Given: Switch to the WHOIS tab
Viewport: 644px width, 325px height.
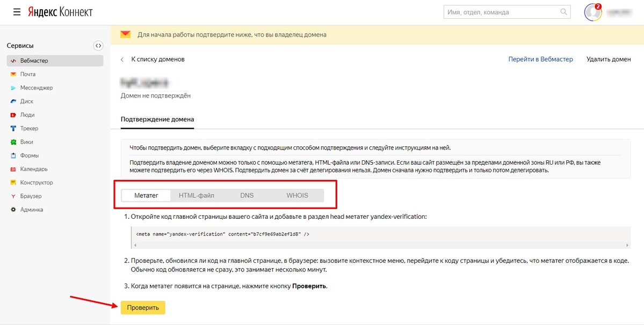Looking at the screenshot, I should [x=297, y=196].
